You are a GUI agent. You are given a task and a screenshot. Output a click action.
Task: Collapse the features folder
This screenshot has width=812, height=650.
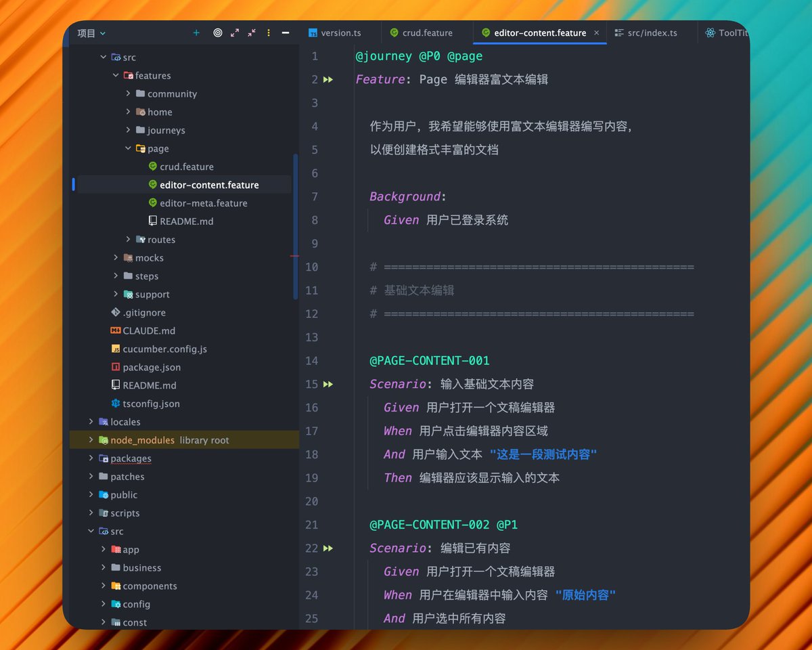(x=115, y=75)
